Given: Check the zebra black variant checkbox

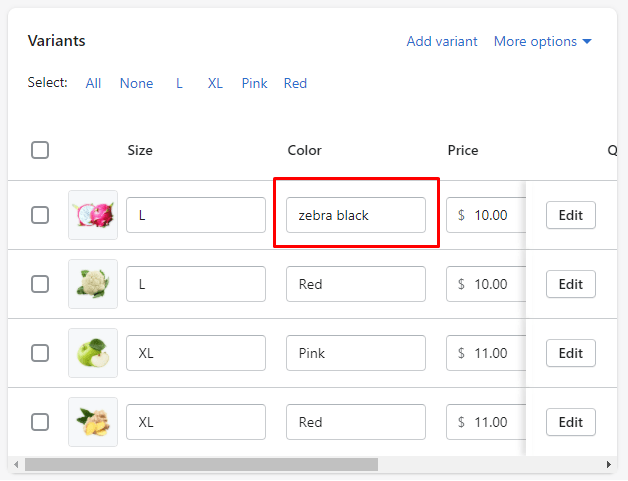Looking at the screenshot, I should coord(40,215).
